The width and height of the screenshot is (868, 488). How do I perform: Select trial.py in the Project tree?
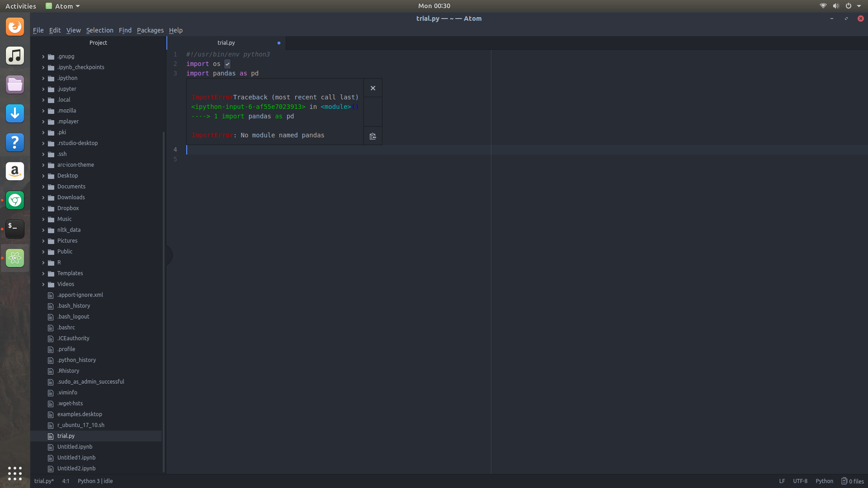[x=66, y=436]
